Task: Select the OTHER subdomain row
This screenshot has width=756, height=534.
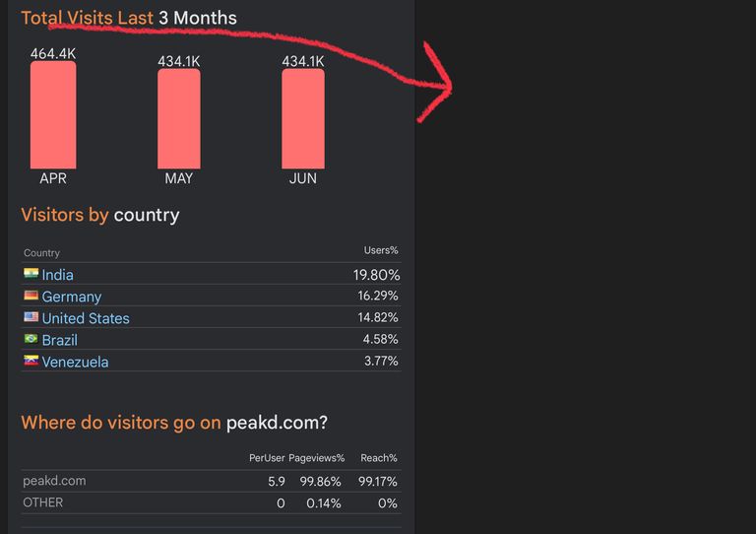Action: tap(212, 502)
